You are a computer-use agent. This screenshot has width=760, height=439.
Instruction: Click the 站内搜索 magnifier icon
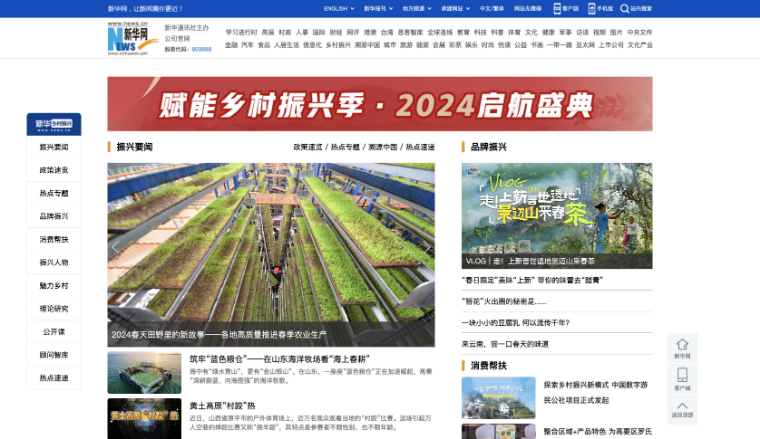(x=624, y=8)
